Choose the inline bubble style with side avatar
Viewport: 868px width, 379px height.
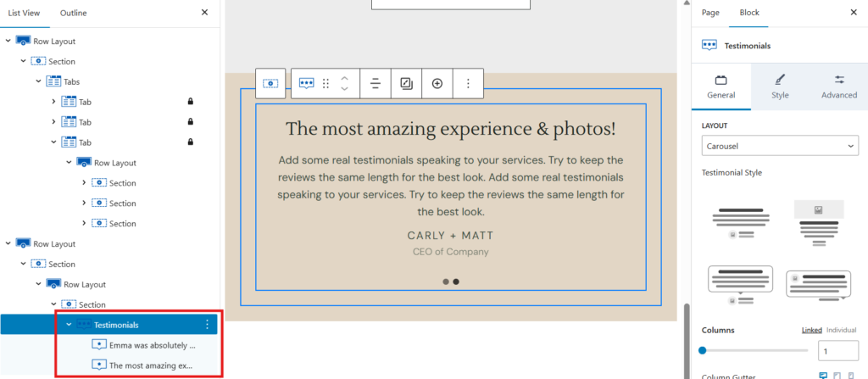[x=819, y=284]
